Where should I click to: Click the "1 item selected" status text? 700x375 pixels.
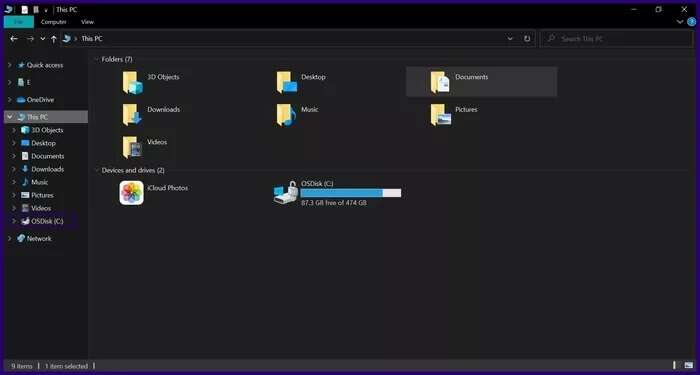pos(67,366)
